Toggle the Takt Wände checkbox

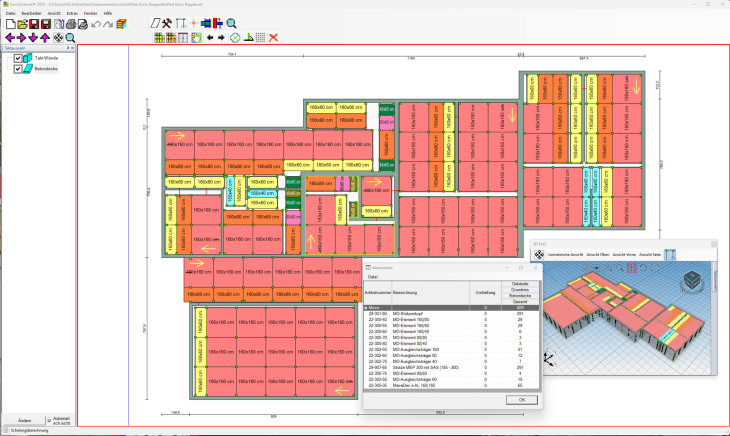(x=18, y=59)
